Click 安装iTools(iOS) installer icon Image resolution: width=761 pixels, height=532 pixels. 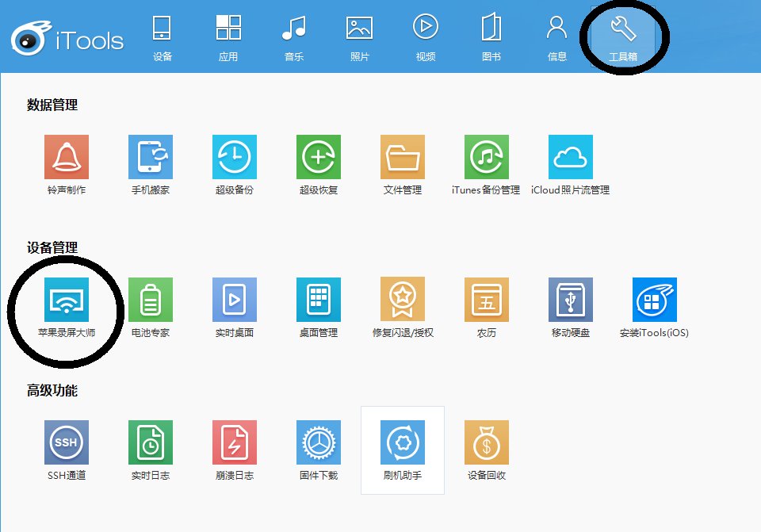point(654,300)
